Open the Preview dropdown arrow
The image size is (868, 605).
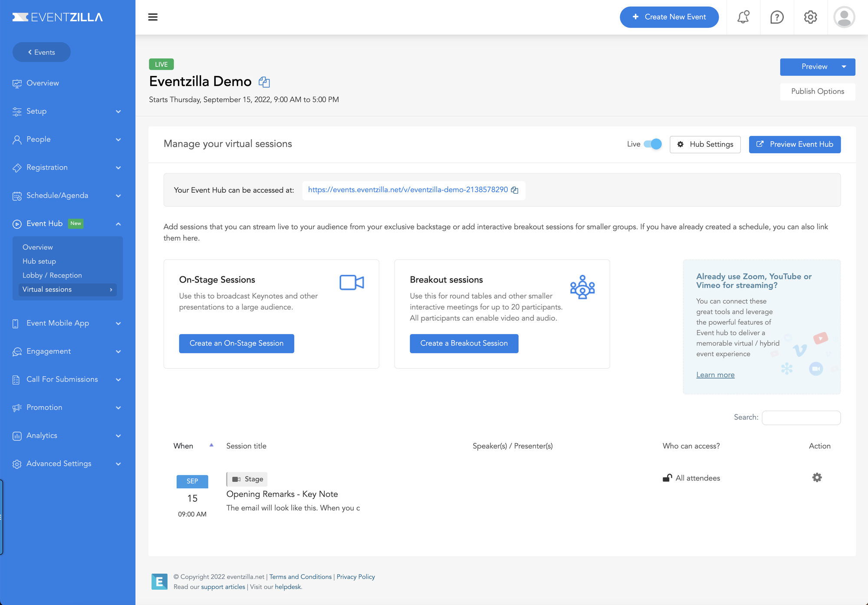(x=844, y=67)
